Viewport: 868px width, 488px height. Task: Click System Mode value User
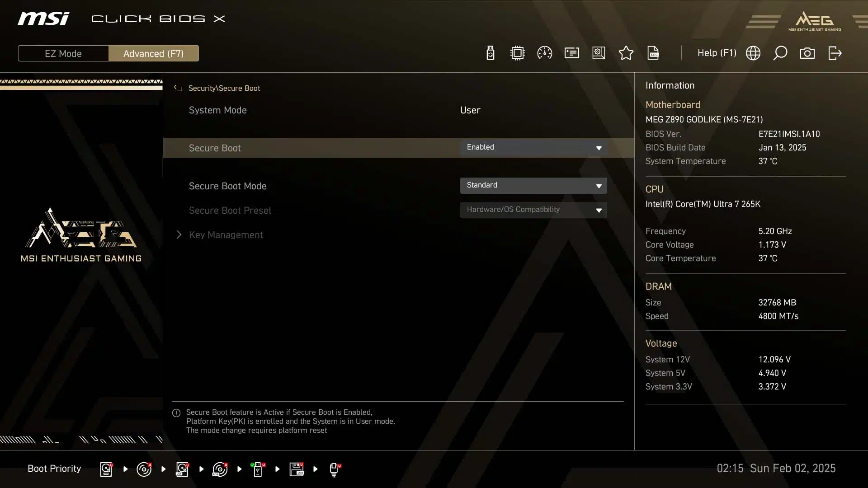(470, 110)
